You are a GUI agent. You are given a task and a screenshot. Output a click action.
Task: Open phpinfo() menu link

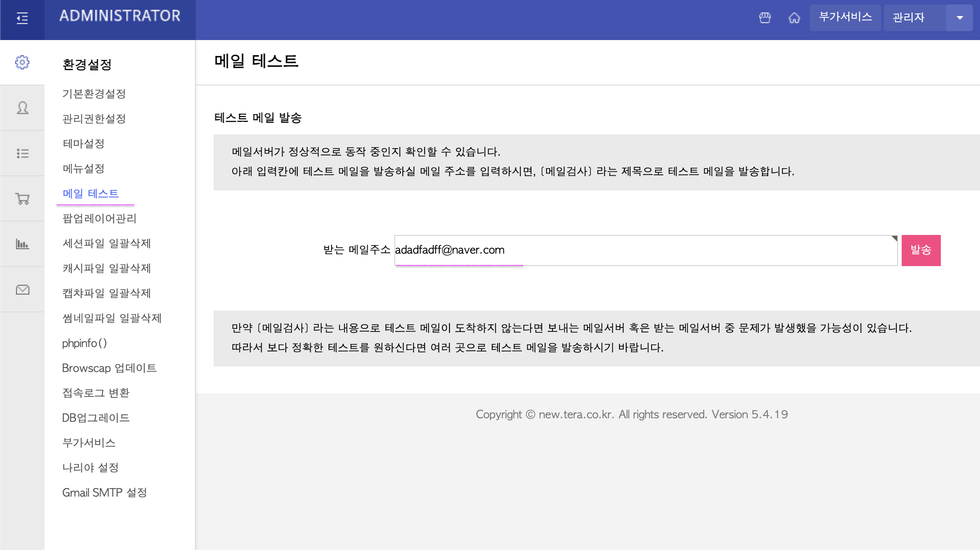tap(85, 343)
